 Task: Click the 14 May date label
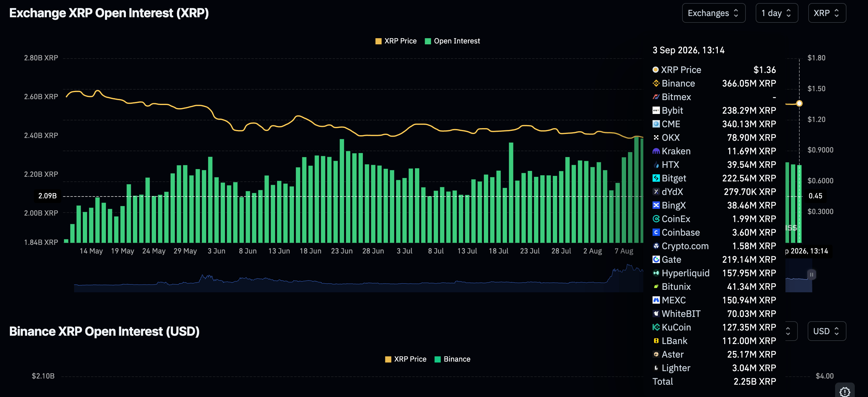coord(91,251)
